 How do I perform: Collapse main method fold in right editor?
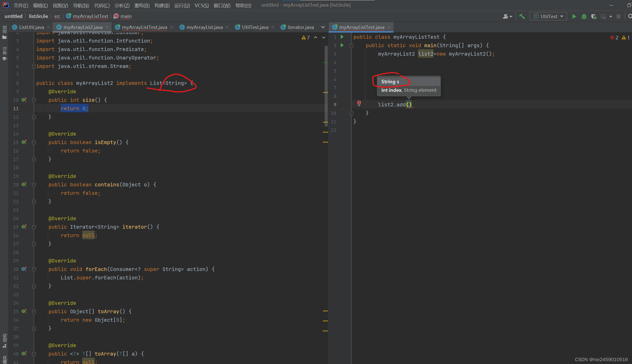(352, 46)
